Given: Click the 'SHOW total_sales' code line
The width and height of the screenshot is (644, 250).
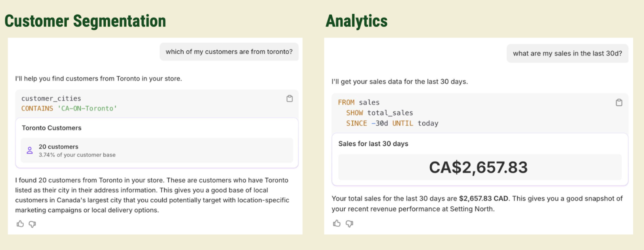Looking at the screenshot, I should tap(380, 113).
